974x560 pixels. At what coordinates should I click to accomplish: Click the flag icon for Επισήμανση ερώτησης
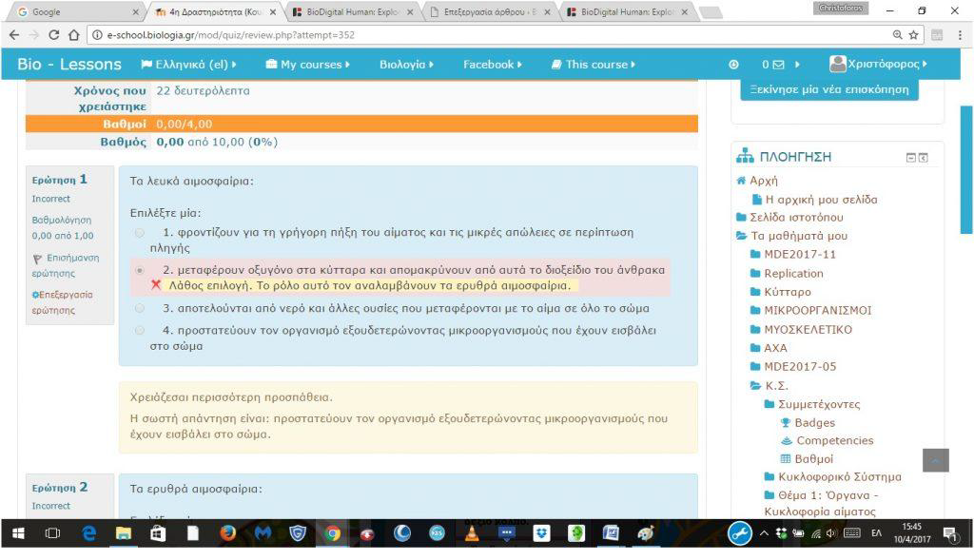37,258
